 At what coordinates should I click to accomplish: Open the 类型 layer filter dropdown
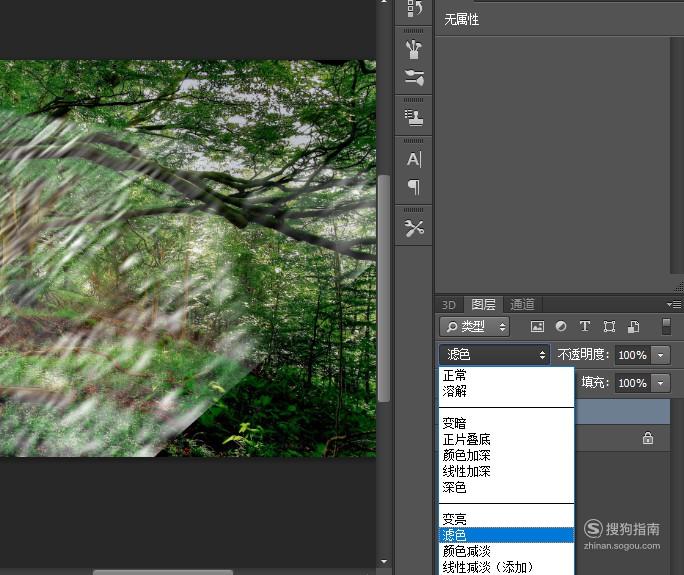tap(474, 326)
